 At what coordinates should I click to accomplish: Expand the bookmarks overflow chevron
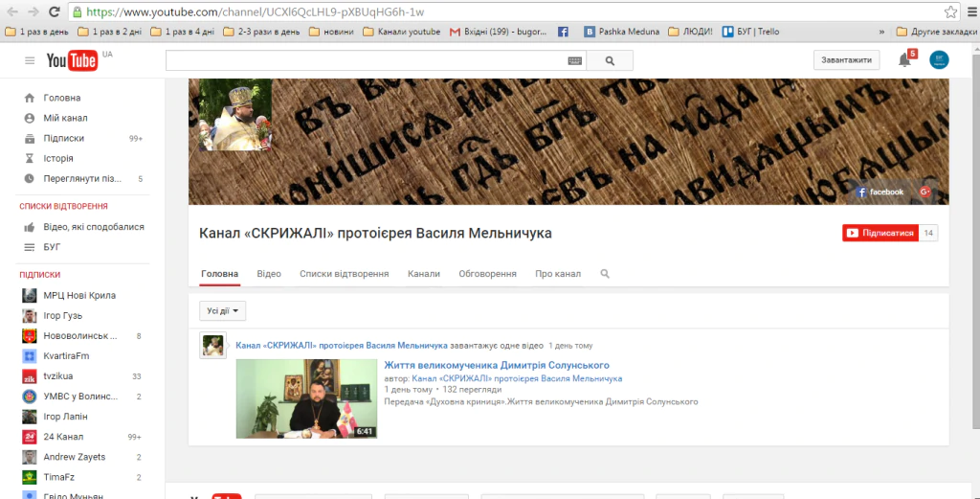pyautogui.click(x=881, y=32)
